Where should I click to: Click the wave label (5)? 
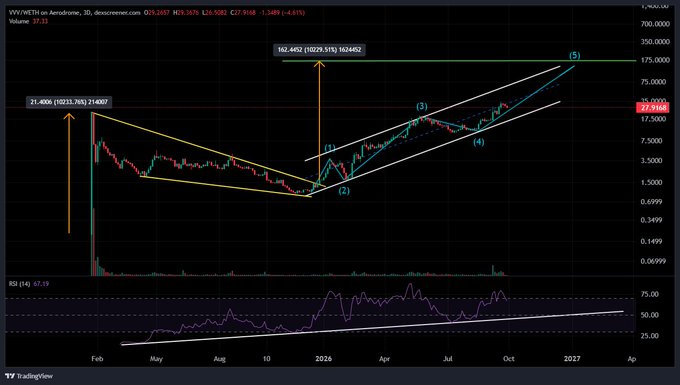tap(575, 55)
